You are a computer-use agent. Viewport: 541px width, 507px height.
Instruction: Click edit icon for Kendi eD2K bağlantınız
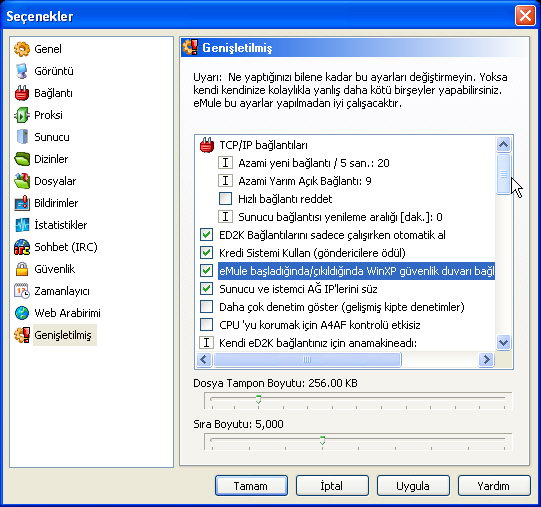(206, 343)
